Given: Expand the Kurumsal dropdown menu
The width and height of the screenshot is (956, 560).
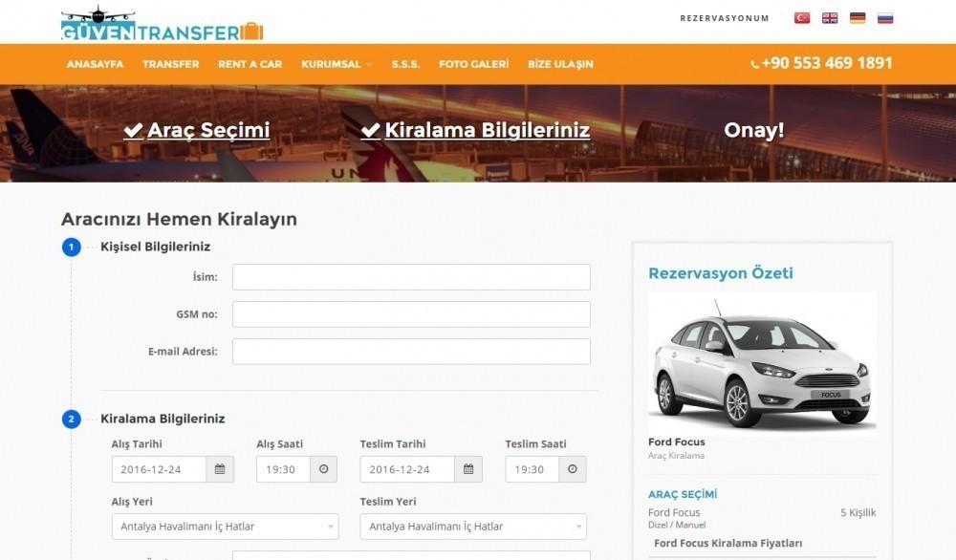Looking at the screenshot, I should point(337,64).
